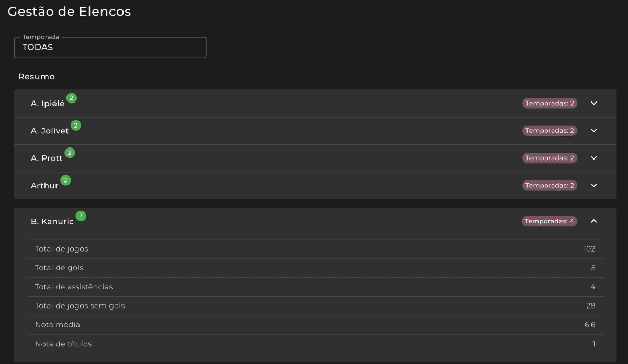Click Temporadas: 2 chip for A. Jolivet
Viewport: 628px width, 364px height.
click(x=549, y=130)
